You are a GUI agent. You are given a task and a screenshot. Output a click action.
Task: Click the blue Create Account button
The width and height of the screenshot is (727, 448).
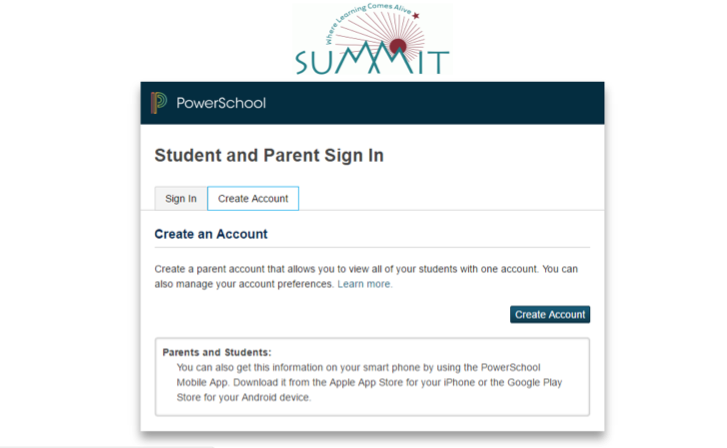pos(550,314)
